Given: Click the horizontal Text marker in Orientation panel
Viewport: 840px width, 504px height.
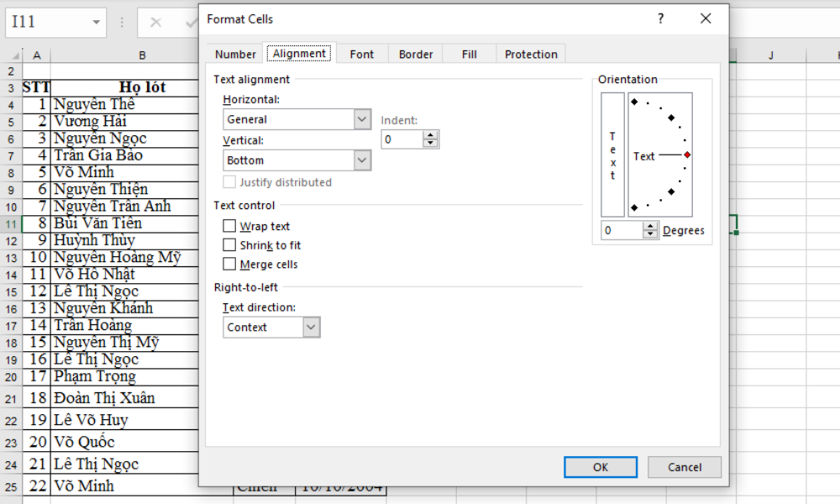Looking at the screenshot, I should [644, 155].
